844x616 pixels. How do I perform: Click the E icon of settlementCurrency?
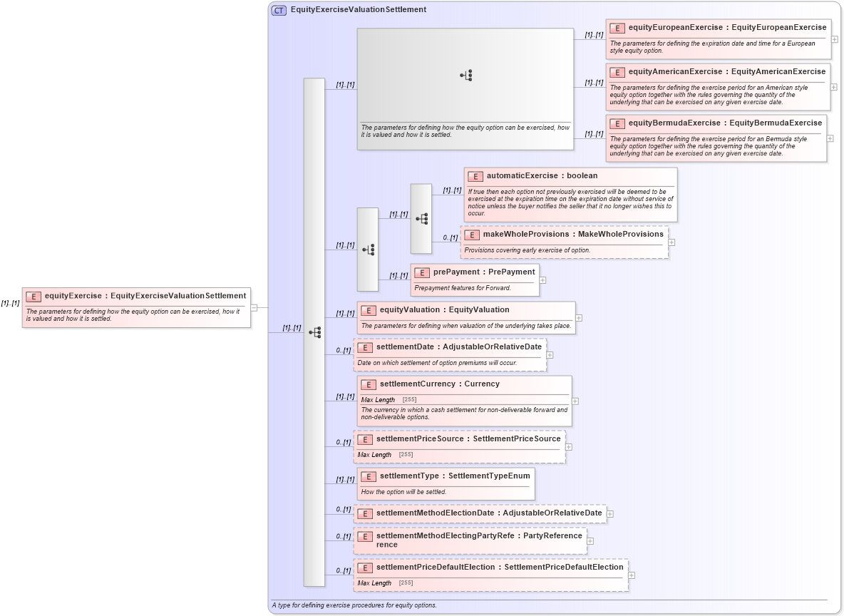[369, 385]
